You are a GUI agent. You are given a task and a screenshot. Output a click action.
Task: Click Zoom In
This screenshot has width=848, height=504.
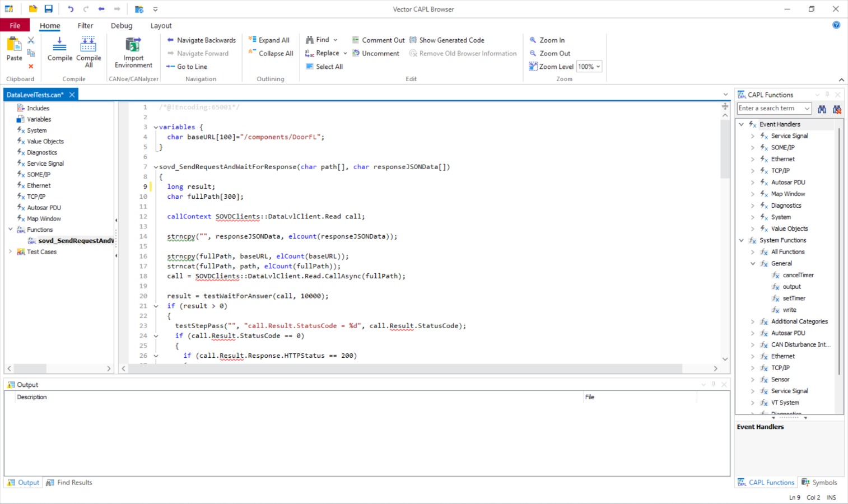click(x=547, y=40)
